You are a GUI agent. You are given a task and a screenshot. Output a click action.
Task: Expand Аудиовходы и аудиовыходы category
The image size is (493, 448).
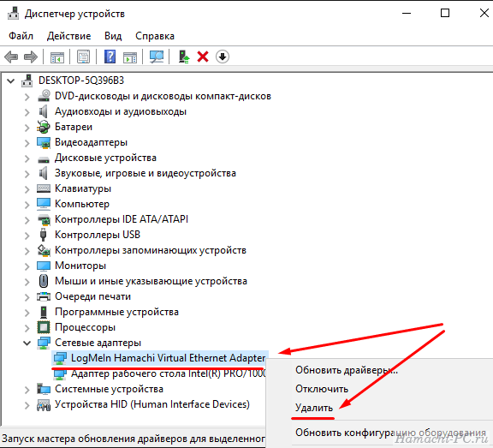(27, 112)
